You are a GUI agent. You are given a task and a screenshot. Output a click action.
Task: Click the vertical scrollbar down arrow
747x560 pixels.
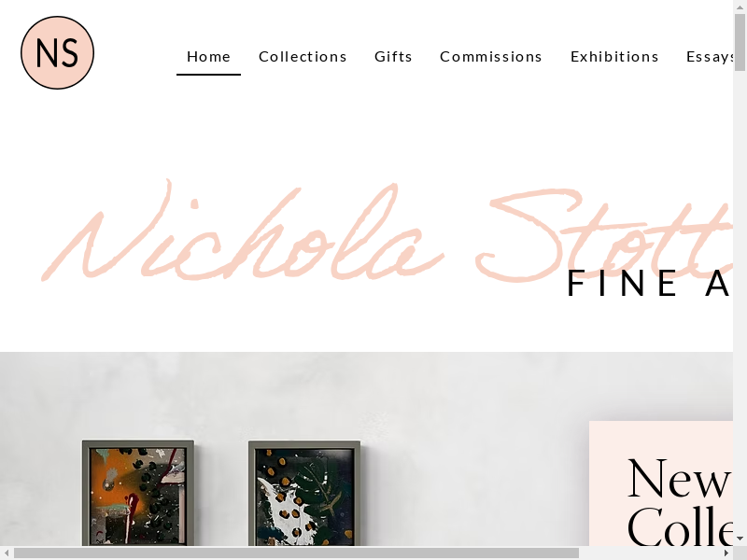tap(740, 539)
